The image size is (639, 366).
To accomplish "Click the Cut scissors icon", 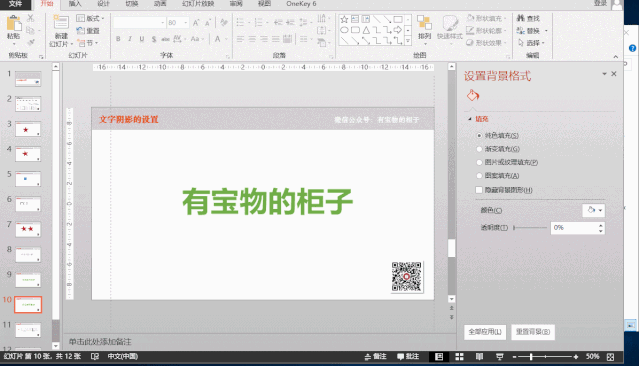I will [31, 18].
